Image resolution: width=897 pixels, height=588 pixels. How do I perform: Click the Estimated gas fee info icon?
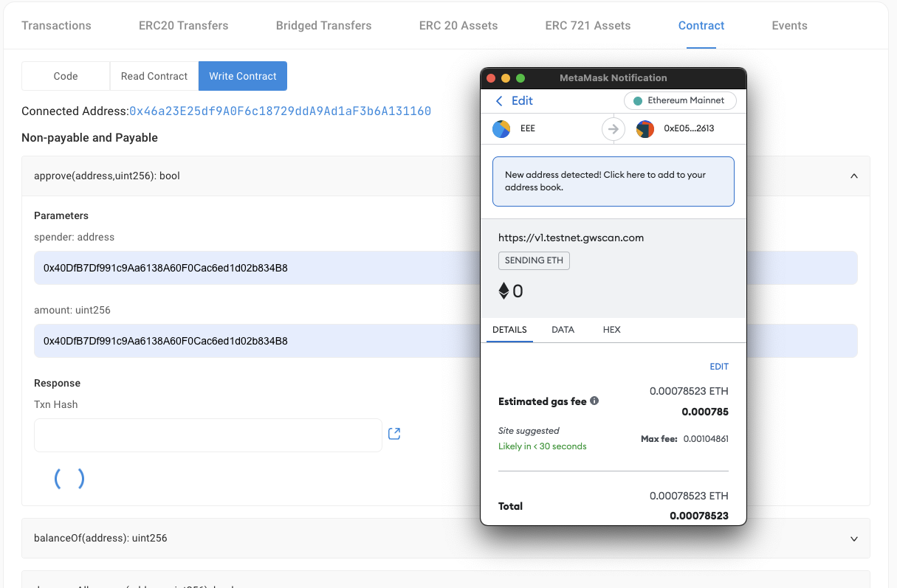(x=595, y=401)
